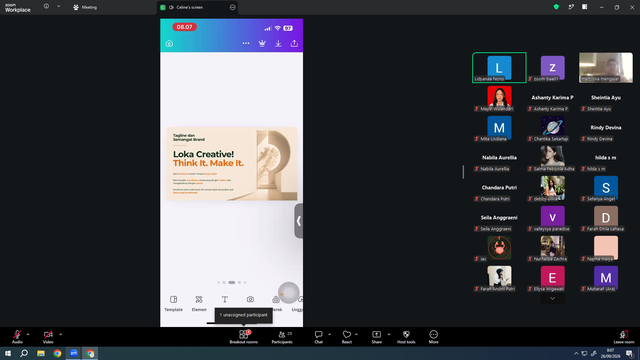Select Ellysa Wigawati E avatar

(553, 278)
